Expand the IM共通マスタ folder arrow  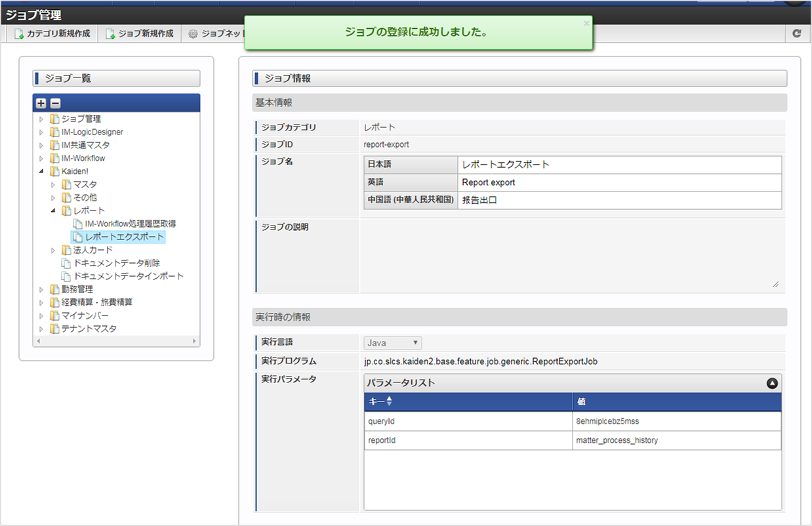click(x=41, y=145)
